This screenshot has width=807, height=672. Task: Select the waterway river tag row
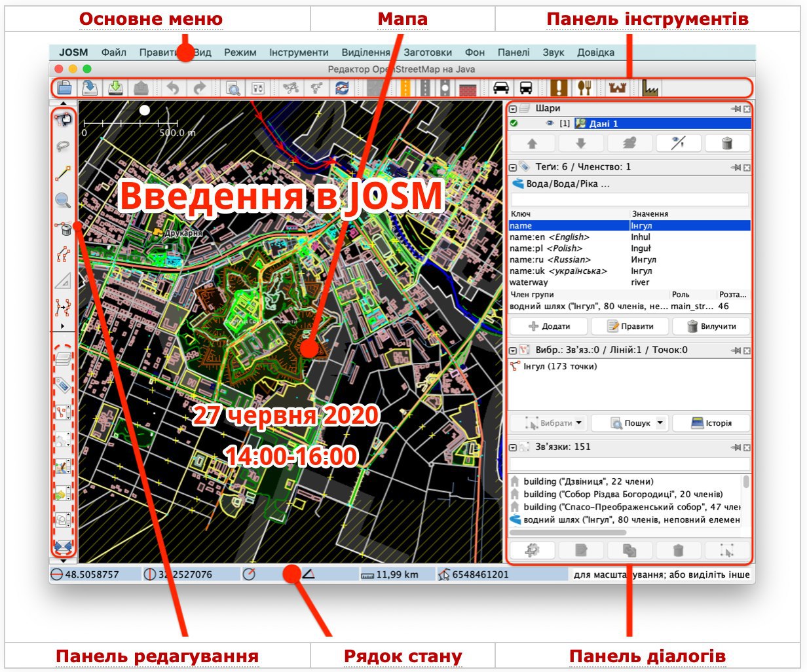click(629, 282)
